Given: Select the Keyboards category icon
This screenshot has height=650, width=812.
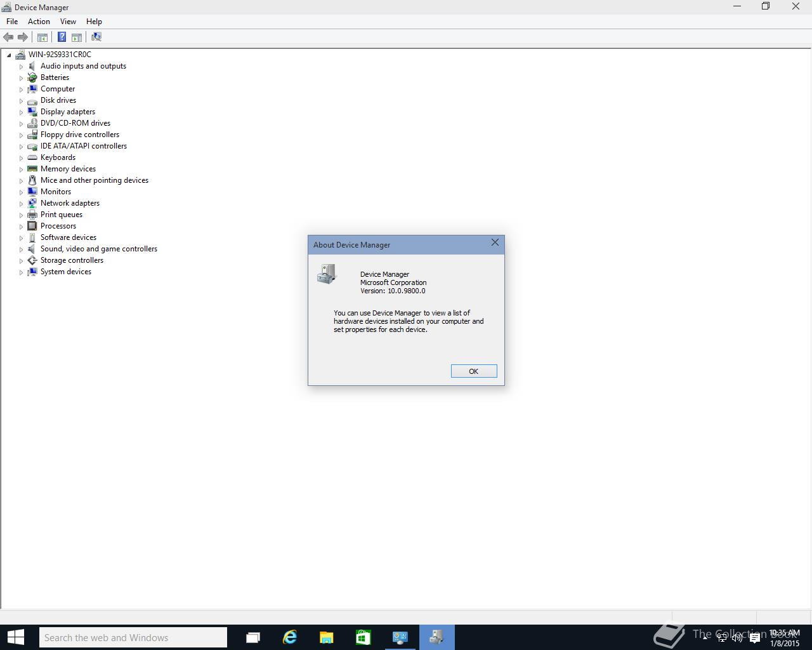Looking at the screenshot, I should [x=32, y=157].
